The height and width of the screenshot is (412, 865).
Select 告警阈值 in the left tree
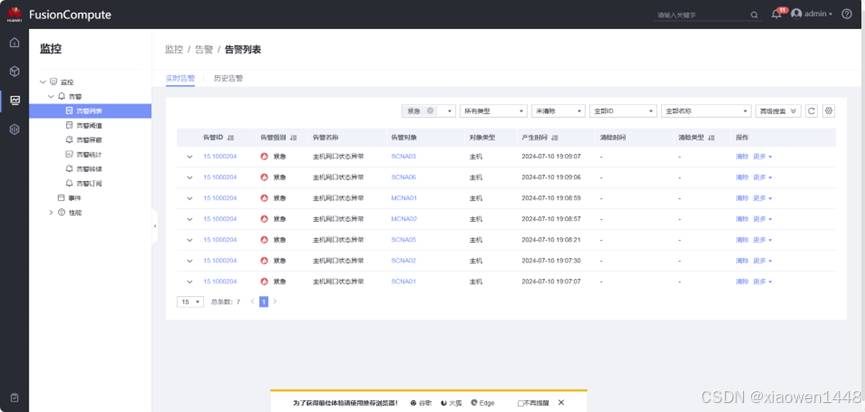click(89, 125)
